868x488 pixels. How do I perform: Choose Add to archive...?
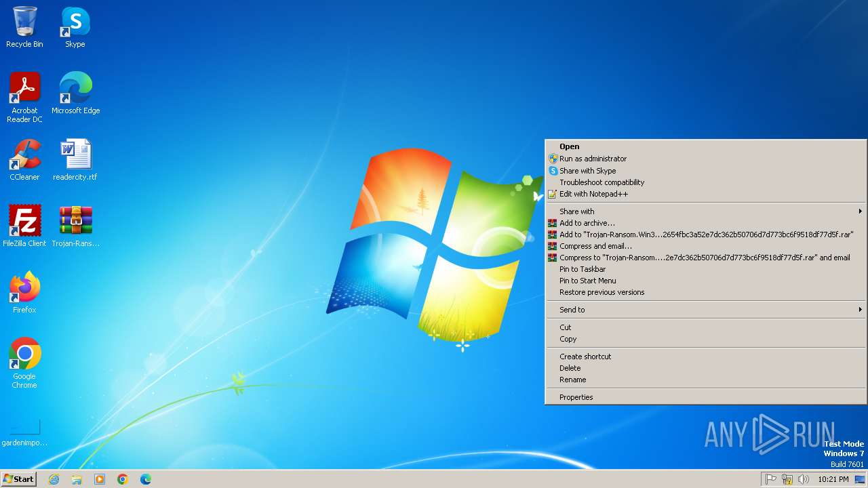tap(705, 223)
